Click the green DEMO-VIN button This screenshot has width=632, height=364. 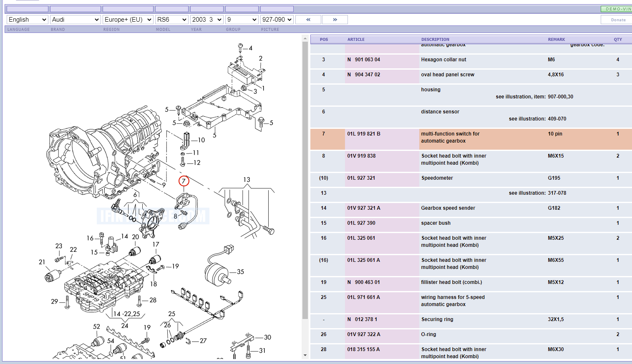pos(617,9)
